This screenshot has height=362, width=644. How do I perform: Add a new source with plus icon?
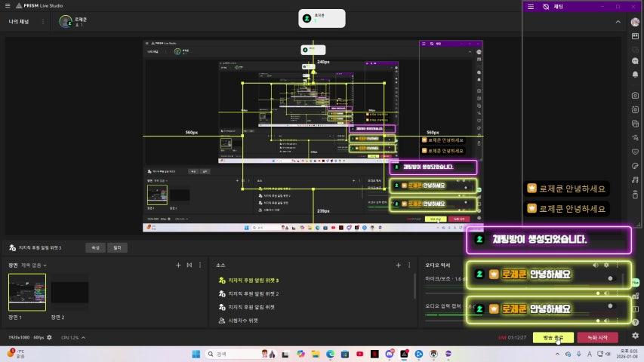point(398,265)
